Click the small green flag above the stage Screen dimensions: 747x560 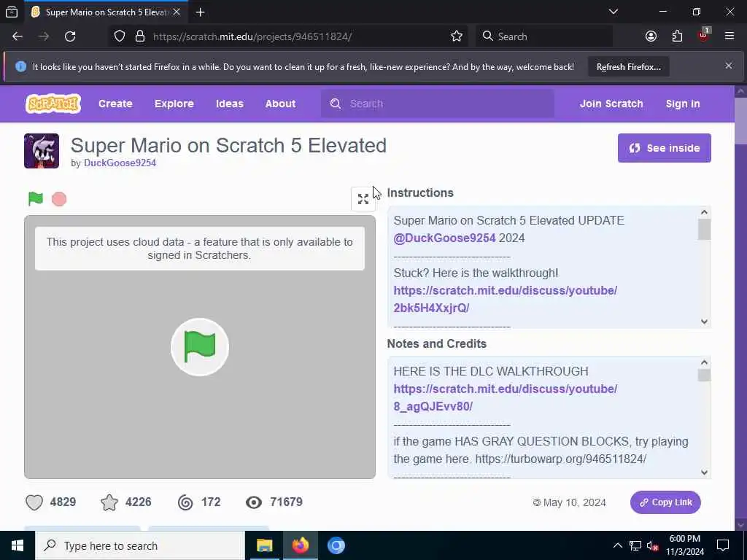(35, 198)
